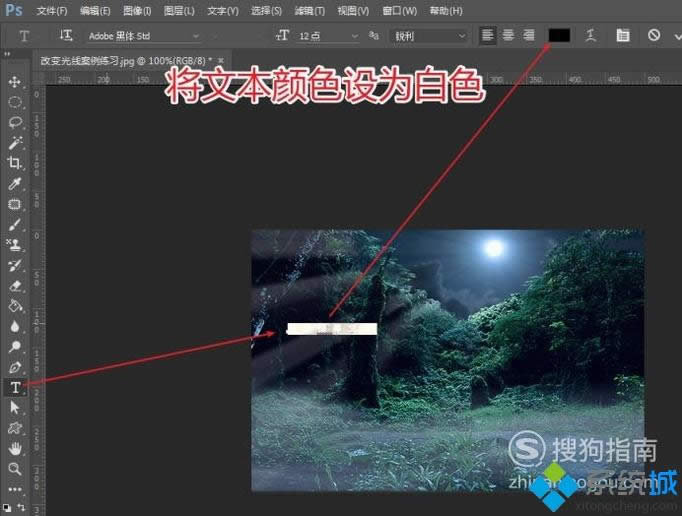Select the Crop tool
The width and height of the screenshot is (682, 516).
(15, 163)
